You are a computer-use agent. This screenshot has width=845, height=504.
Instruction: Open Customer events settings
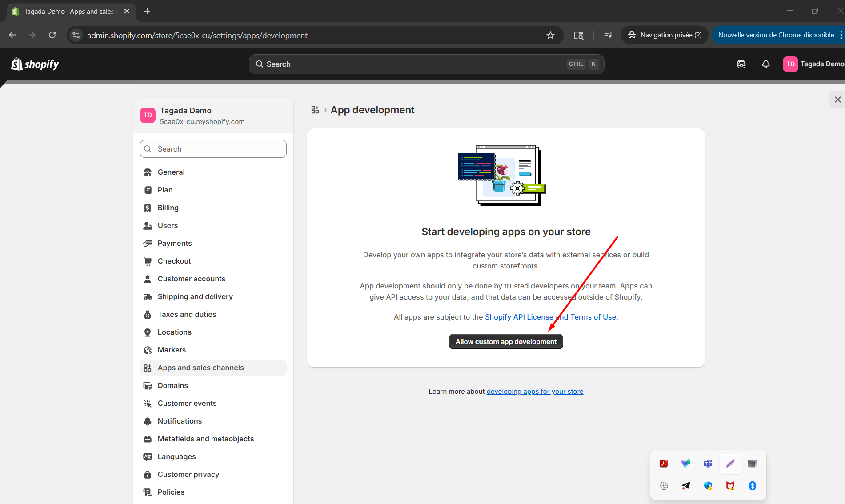[x=213, y=403]
